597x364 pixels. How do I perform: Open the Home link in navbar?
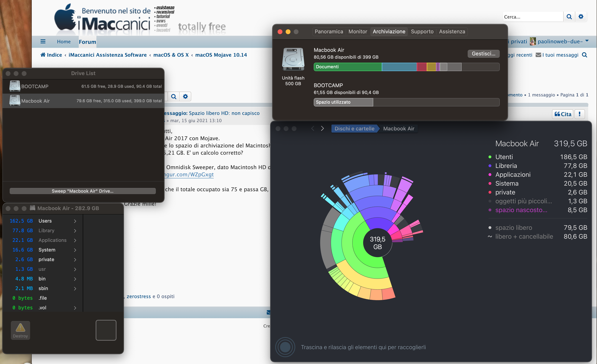click(64, 42)
